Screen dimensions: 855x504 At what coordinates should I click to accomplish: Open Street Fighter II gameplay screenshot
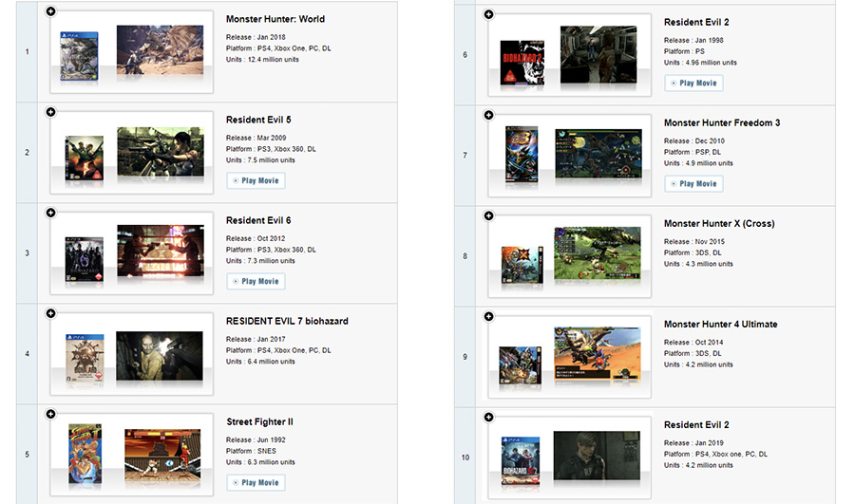tap(161, 456)
